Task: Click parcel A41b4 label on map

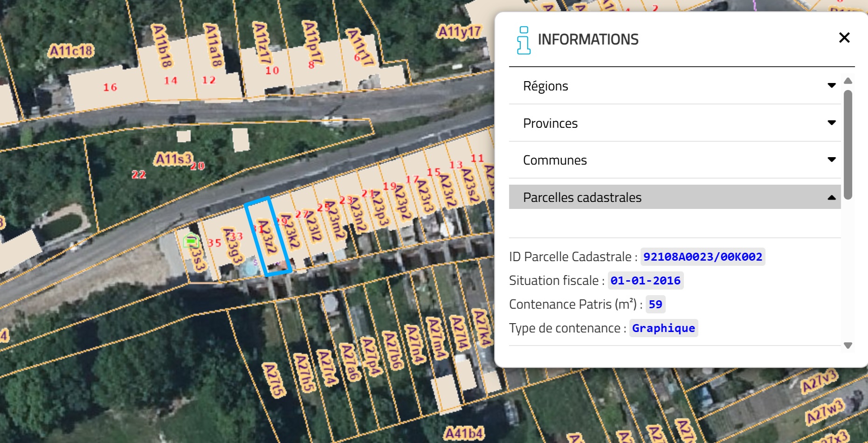Action: coord(463,433)
